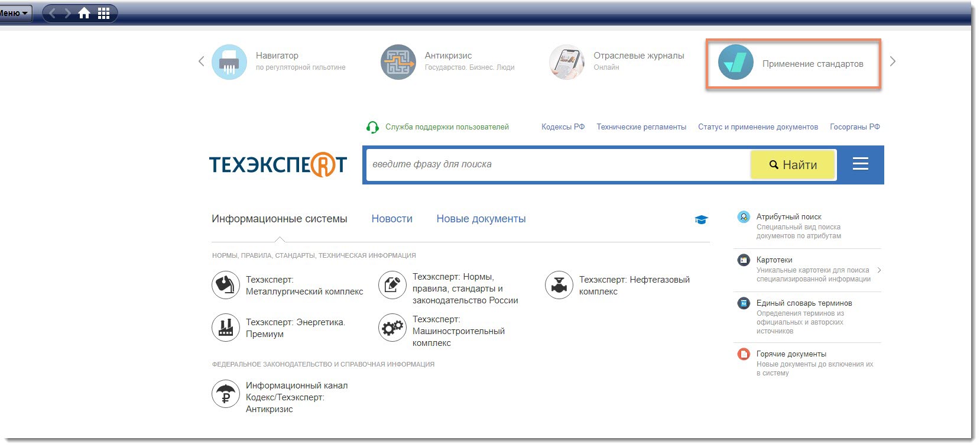Open Навигатор по регуляторной гильотине
980x447 pixels.
pyautogui.click(x=300, y=61)
